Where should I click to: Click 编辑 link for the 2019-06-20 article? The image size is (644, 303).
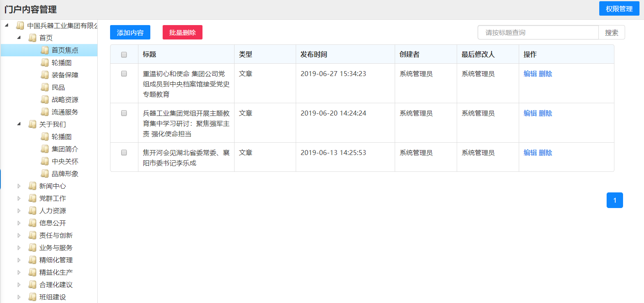point(530,113)
